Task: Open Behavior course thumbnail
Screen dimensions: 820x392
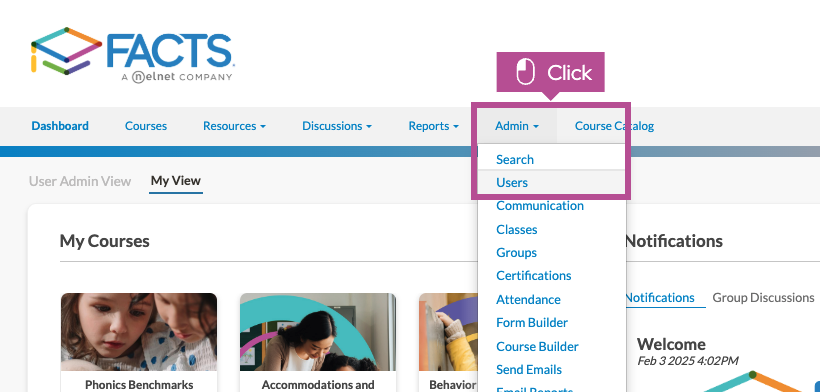Action: [448, 332]
